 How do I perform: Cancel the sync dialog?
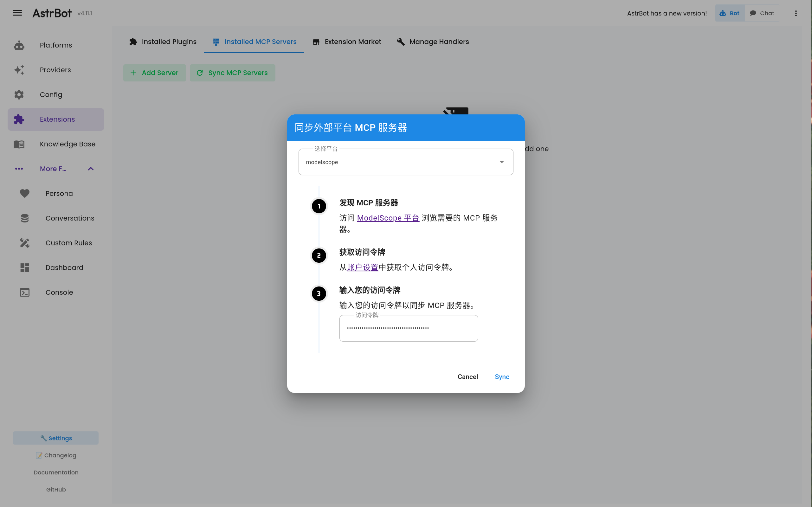[x=467, y=376]
